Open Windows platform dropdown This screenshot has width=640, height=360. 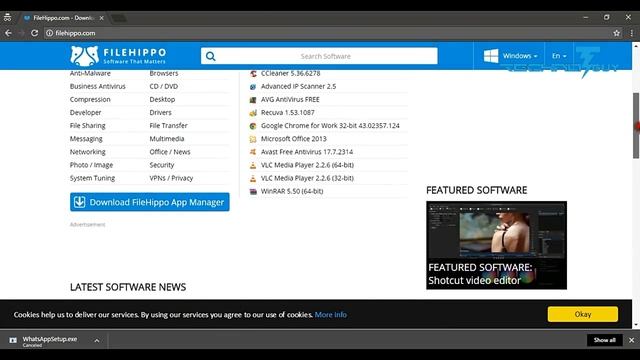pos(520,56)
